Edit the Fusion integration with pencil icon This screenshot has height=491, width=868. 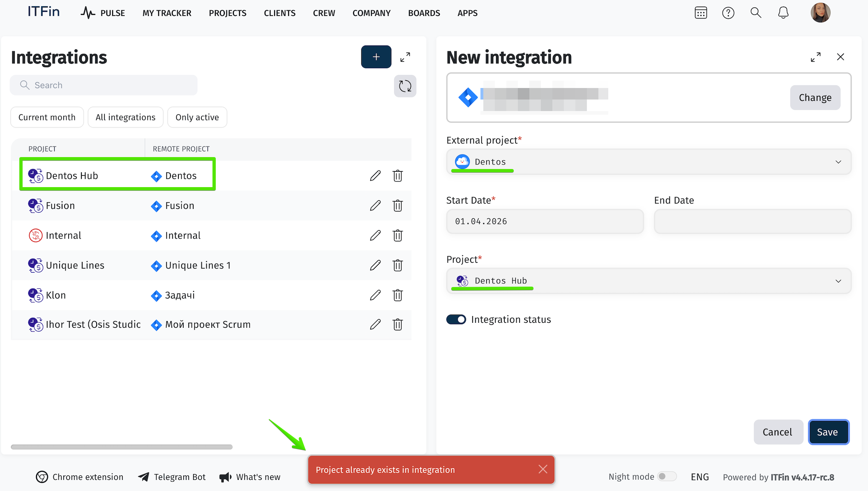pyautogui.click(x=375, y=206)
